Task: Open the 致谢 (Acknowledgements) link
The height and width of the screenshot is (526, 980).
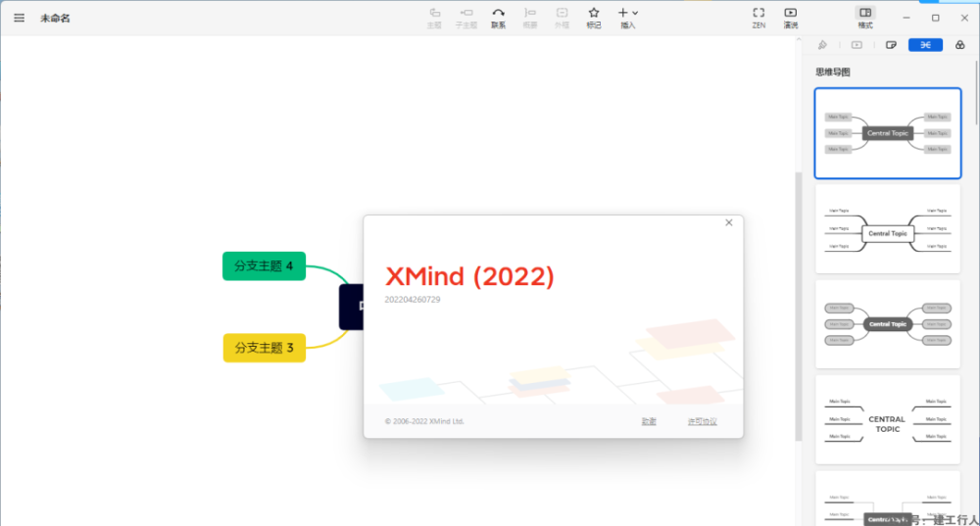Action: point(649,421)
